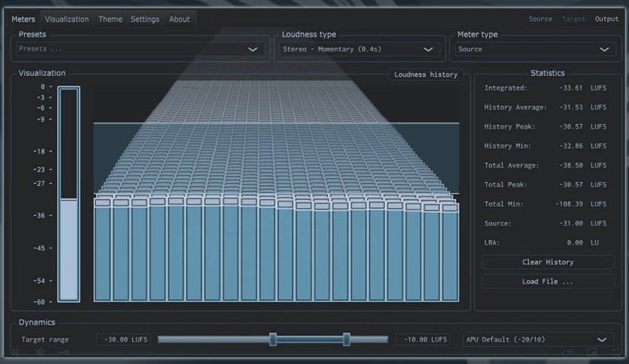629x364 pixels.
Task: Click the Clear History button
Action: (x=548, y=262)
